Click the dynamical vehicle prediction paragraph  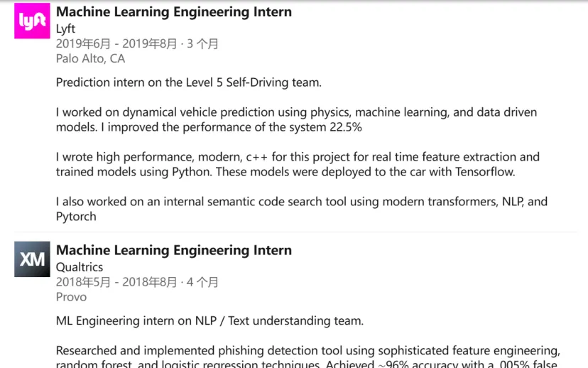coord(296,119)
